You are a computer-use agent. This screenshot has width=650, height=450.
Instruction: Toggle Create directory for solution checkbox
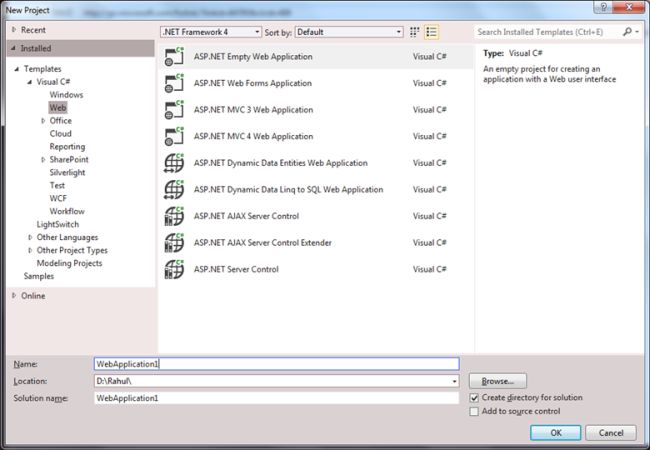(x=474, y=398)
